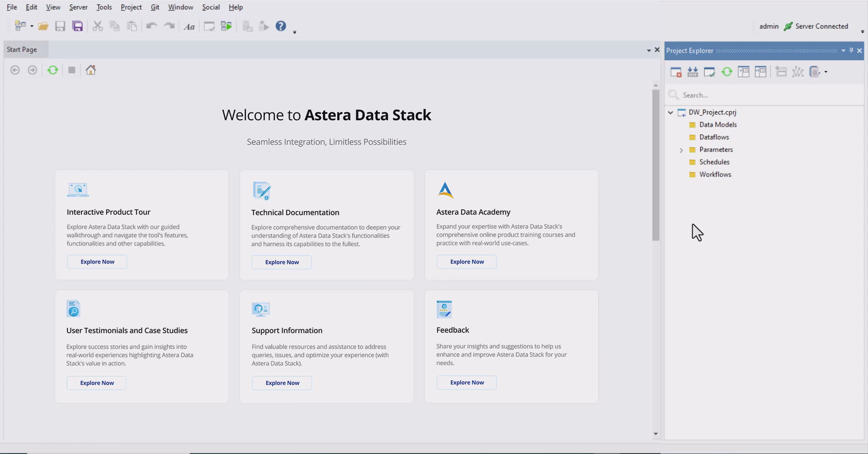This screenshot has width=868, height=454.
Task: Click the Redo arrow icon
Action: point(169,26)
